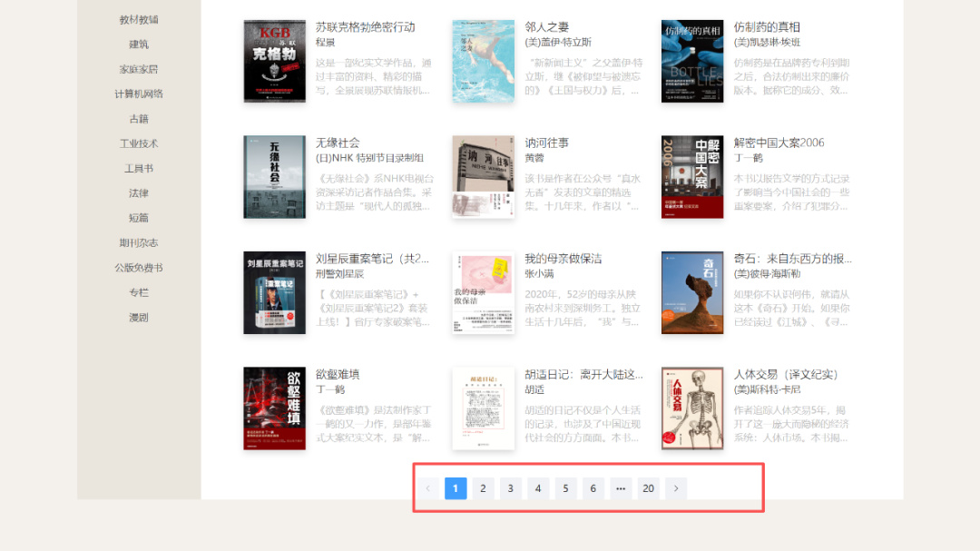Open the 我的母亲做保洁 book cover

click(x=483, y=292)
